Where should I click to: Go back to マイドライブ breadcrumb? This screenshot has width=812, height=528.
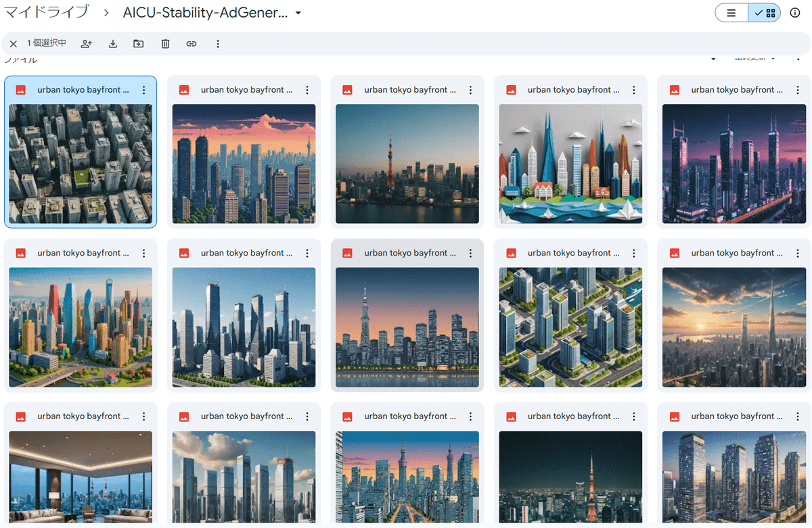(x=47, y=12)
